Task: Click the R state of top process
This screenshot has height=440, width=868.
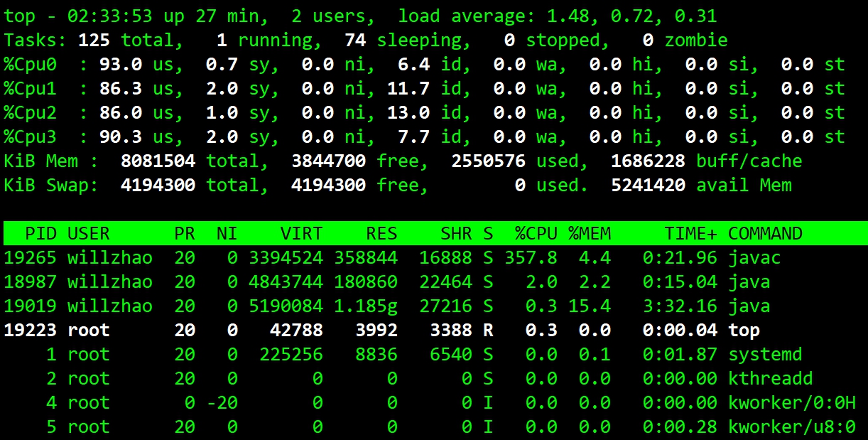Action: click(489, 330)
